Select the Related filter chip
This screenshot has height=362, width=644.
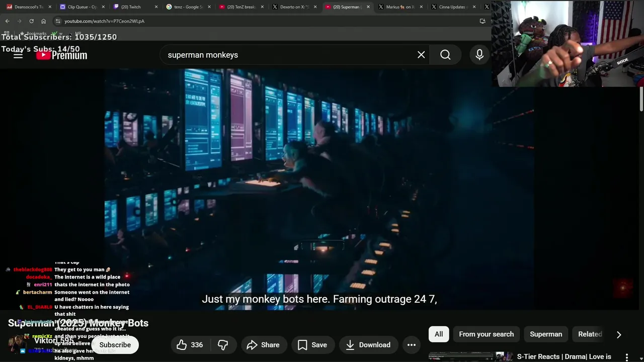pyautogui.click(x=590, y=334)
